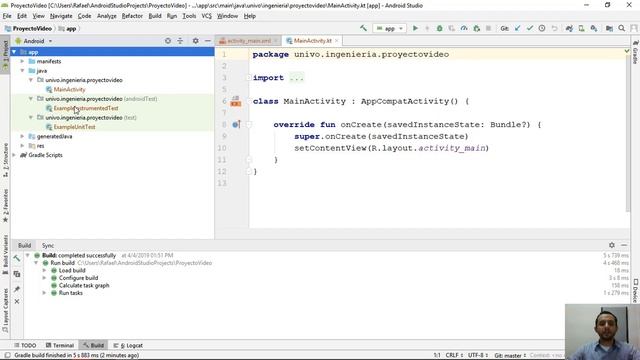The image size is (640, 360).
Task: Open the Tools menu
Action: point(189,16)
